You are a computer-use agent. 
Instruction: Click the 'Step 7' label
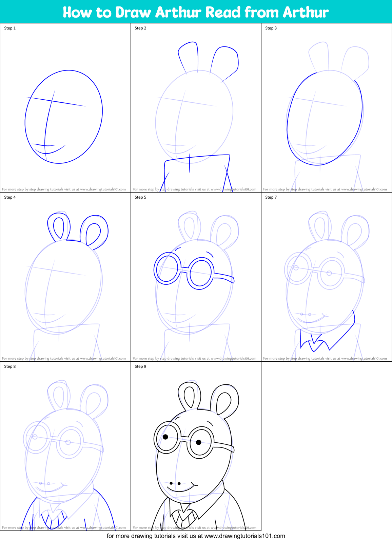click(271, 197)
